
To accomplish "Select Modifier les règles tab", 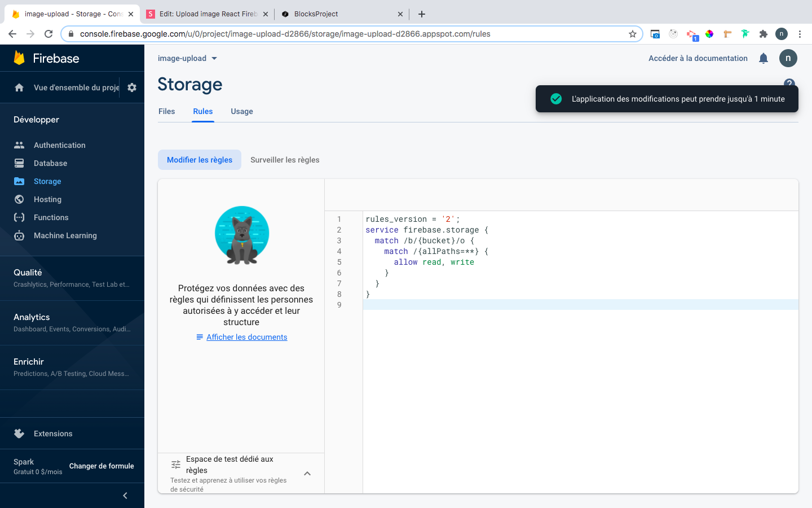I will pos(200,160).
